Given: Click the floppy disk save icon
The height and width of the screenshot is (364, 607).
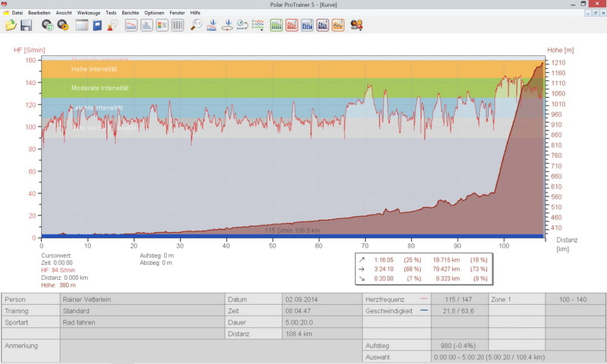Looking at the screenshot, I should (x=27, y=25).
